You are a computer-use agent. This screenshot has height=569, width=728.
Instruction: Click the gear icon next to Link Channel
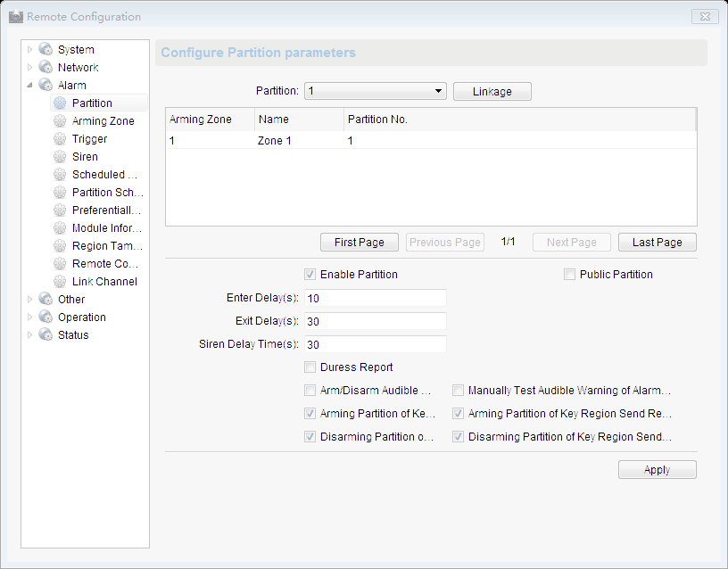tap(60, 281)
